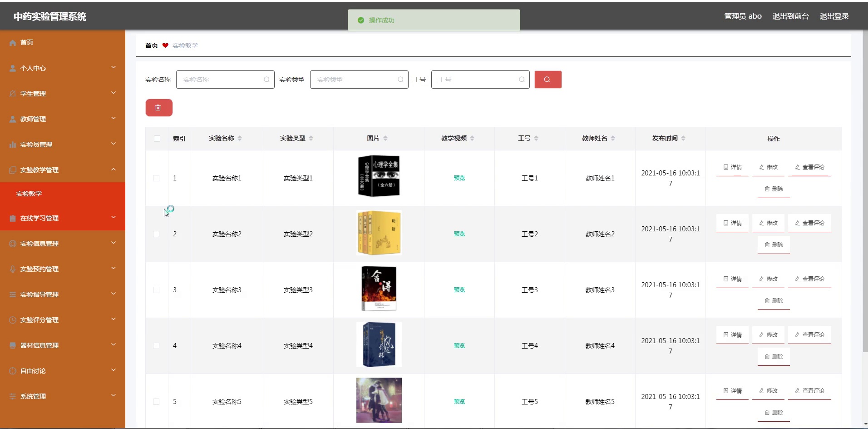Click 删除 button for 实验名称4
This screenshot has height=429, width=868.
coord(774,357)
